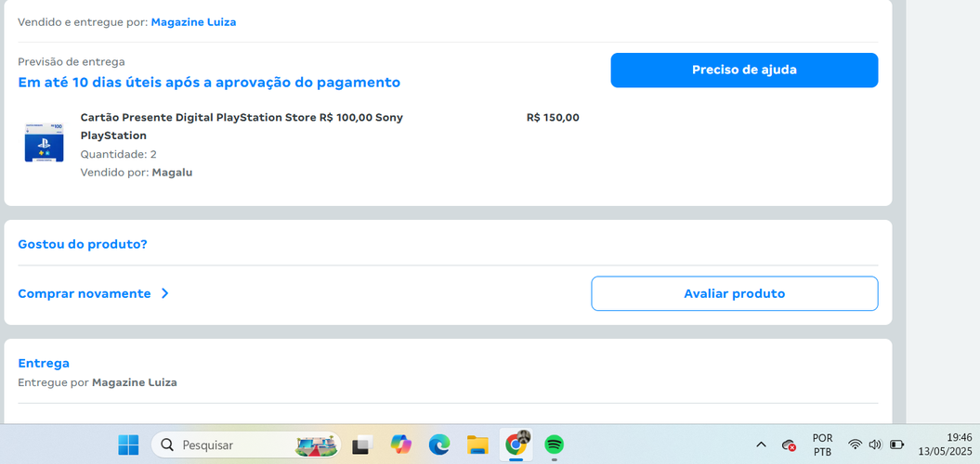Click the chevron beside Comprar novamente
980x464 pixels.
click(x=165, y=293)
